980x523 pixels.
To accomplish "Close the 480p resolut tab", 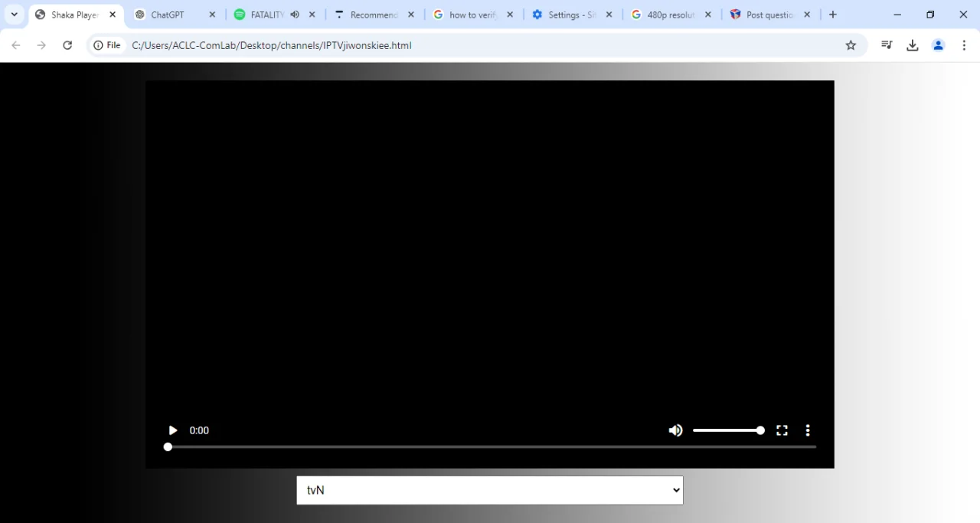I will (708, 15).
